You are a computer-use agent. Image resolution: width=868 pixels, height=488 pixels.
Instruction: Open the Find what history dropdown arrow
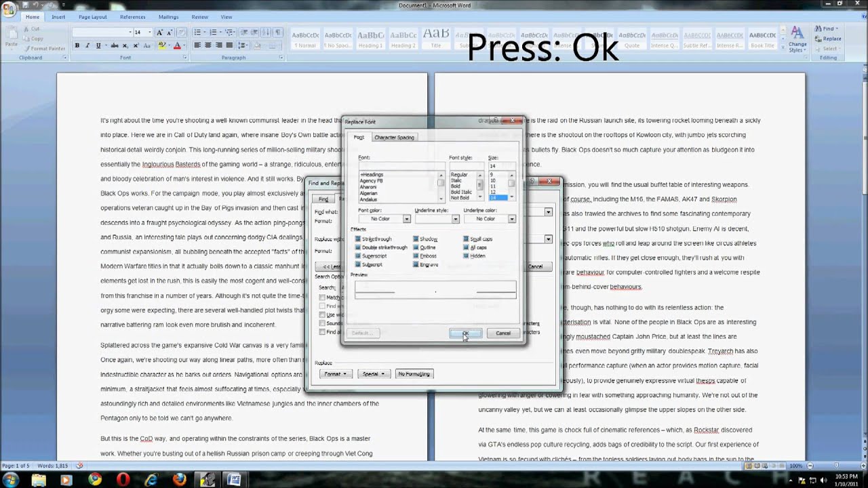[x=548, y=212]
